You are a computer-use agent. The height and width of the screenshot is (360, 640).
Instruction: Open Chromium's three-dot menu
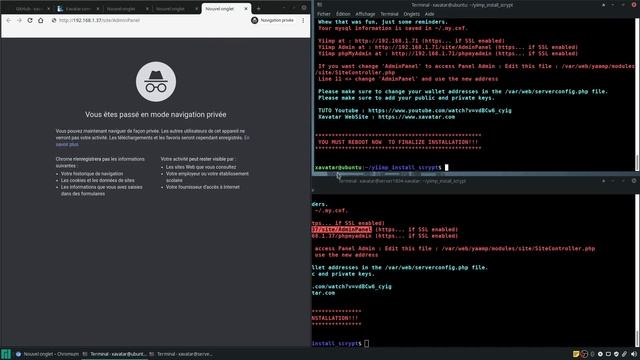(303, 20)
